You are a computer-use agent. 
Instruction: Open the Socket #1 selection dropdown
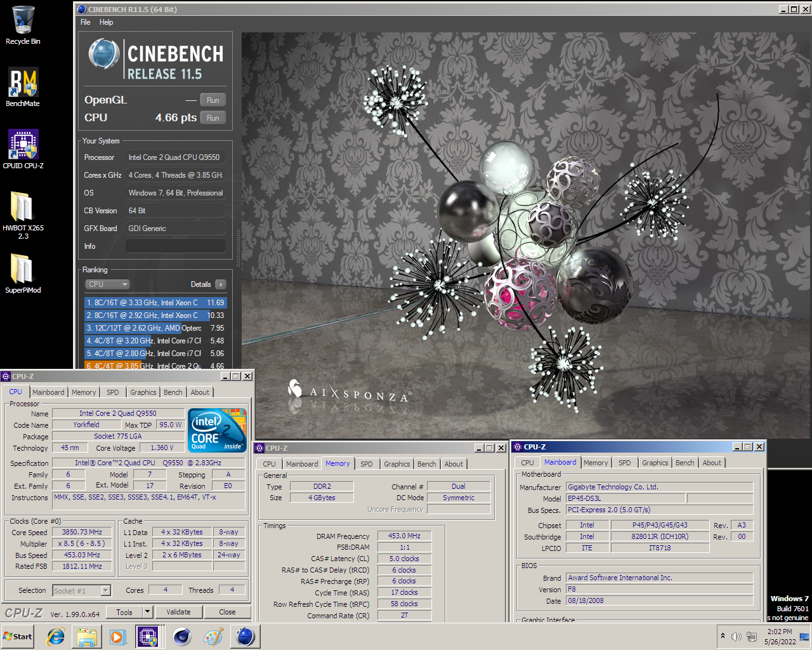[x=82, y=590]
